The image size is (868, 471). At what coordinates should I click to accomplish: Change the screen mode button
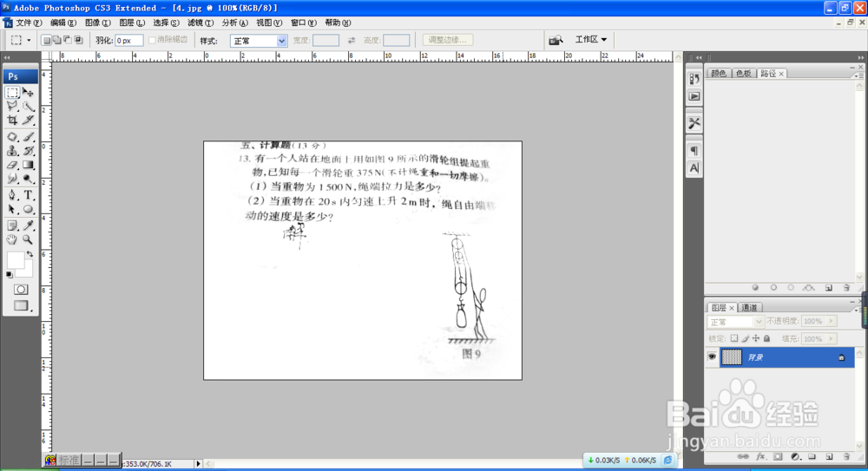click(x=21, y=305)
